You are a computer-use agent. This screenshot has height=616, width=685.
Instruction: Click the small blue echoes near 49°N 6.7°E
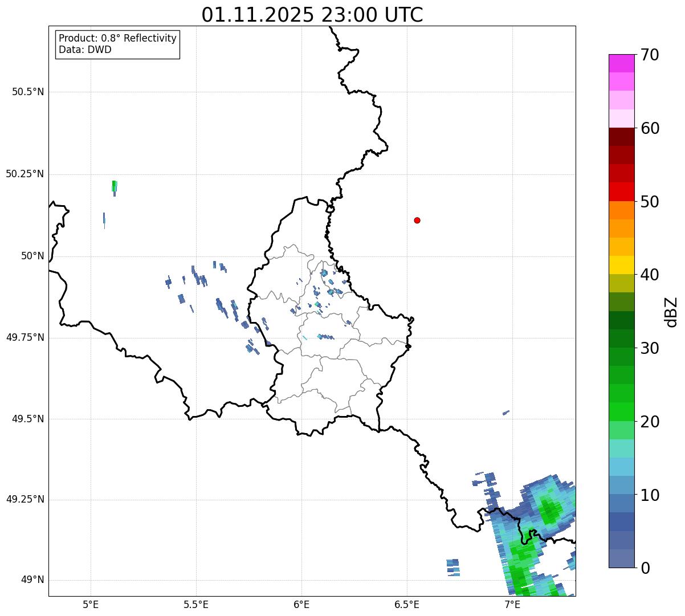tap(453, 568)
